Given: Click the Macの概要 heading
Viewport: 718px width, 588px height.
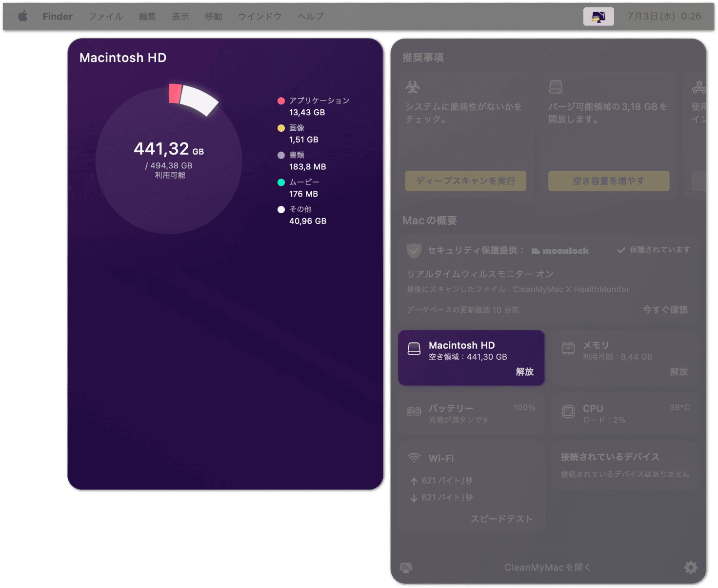Looking at the screenshot, I should coord(430,221).
